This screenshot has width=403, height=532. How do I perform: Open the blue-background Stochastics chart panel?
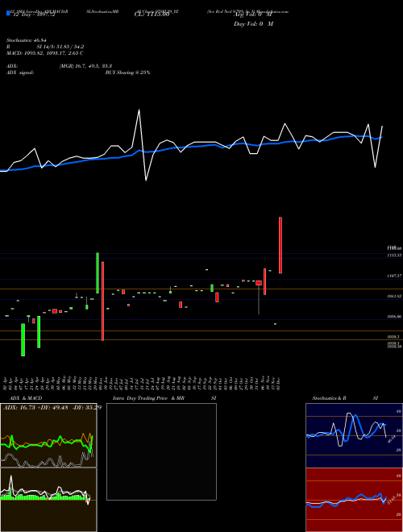pos(354,435)
